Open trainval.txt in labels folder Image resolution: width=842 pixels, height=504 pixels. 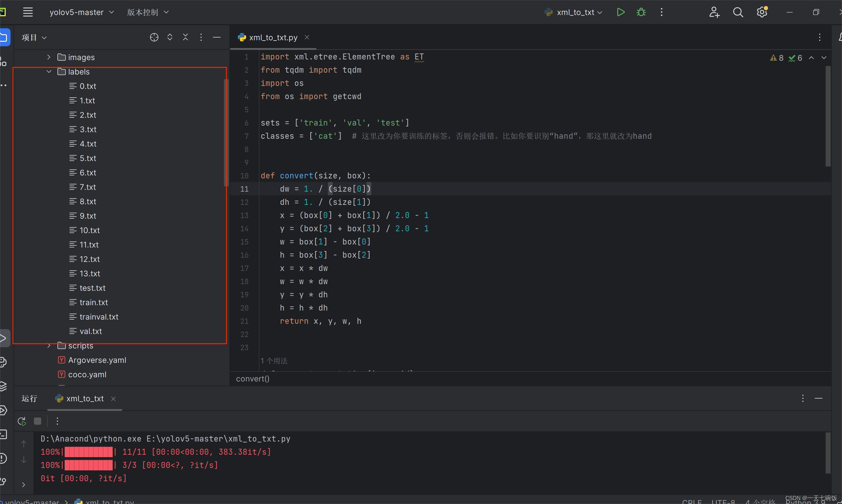pos(99,317)
